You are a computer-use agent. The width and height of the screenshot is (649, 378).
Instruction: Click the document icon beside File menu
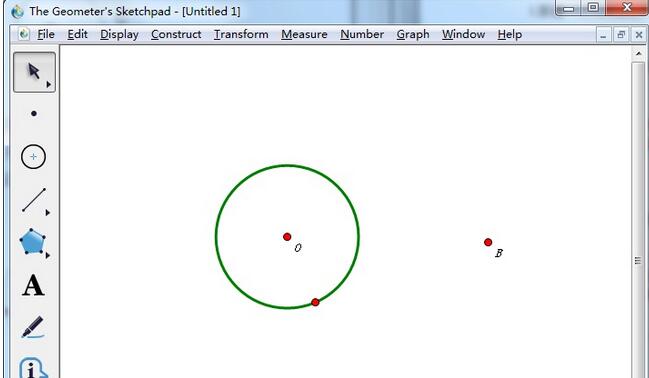tap(24, 34)
